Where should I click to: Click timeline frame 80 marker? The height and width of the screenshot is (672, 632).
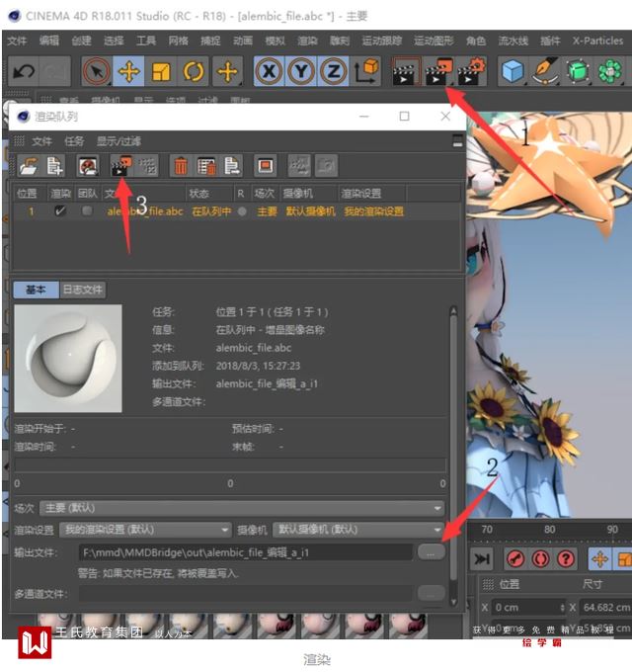pos(550,530)
